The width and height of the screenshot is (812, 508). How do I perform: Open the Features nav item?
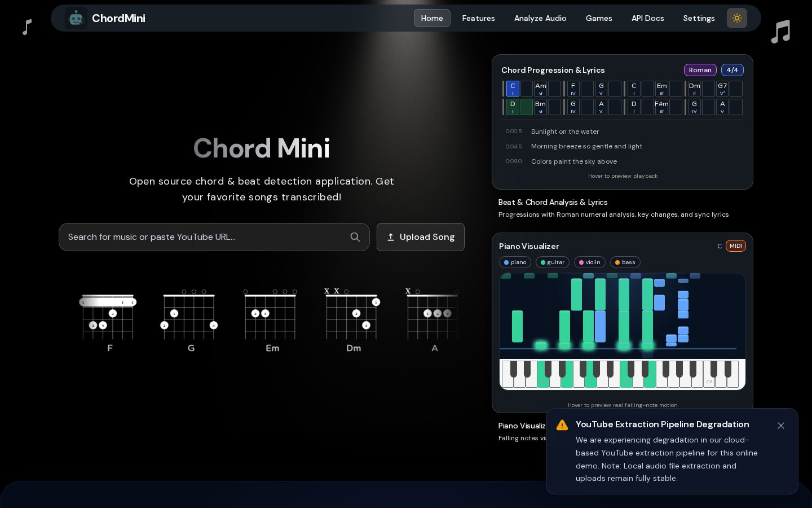pos(478,18)
